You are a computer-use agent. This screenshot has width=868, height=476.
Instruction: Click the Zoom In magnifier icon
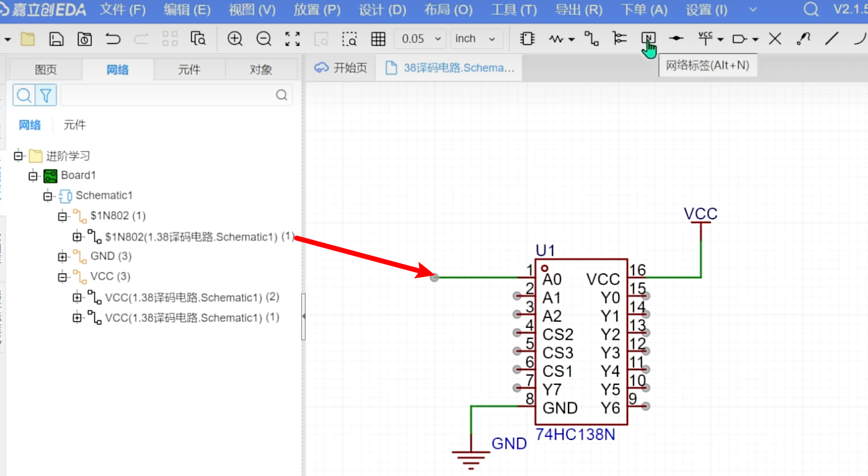point(235,39)
